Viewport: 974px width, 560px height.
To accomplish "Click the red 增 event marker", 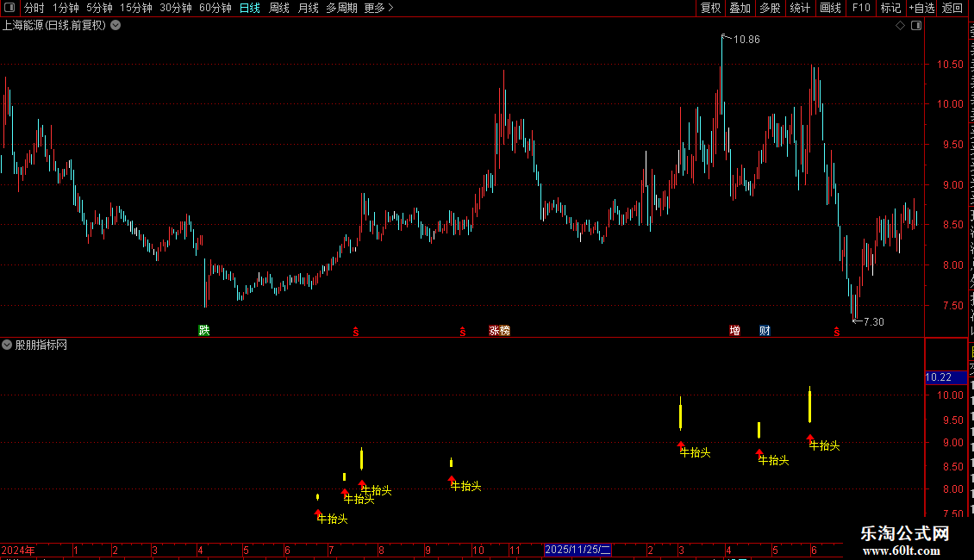I will tap(735, 330).
